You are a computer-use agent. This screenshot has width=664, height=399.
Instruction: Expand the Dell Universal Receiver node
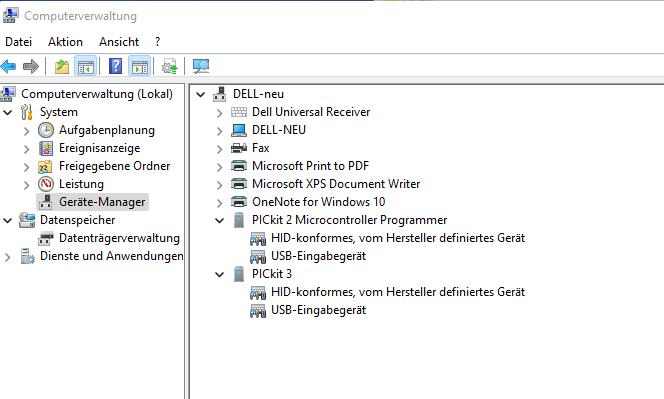pos(219,113)
